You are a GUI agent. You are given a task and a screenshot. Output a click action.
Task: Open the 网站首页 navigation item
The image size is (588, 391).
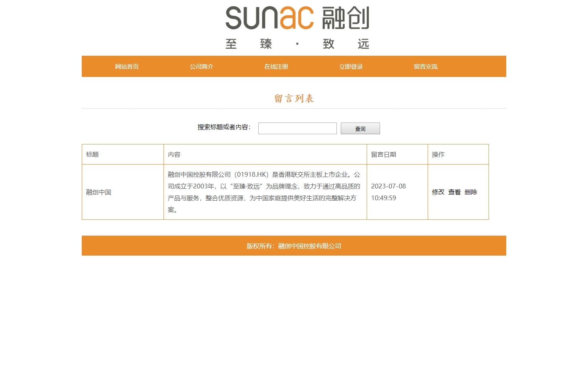click(127, 66)
